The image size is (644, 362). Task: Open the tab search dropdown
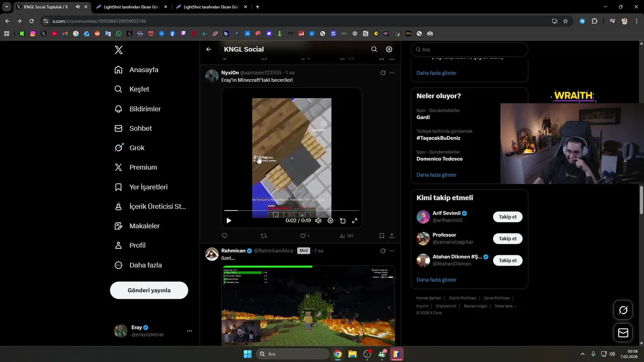pyautogui.click(x=7, y=7)
